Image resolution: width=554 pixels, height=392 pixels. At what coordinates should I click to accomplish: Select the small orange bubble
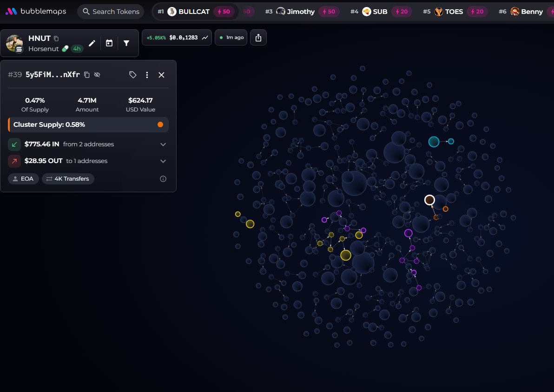[x=446, y=209]
